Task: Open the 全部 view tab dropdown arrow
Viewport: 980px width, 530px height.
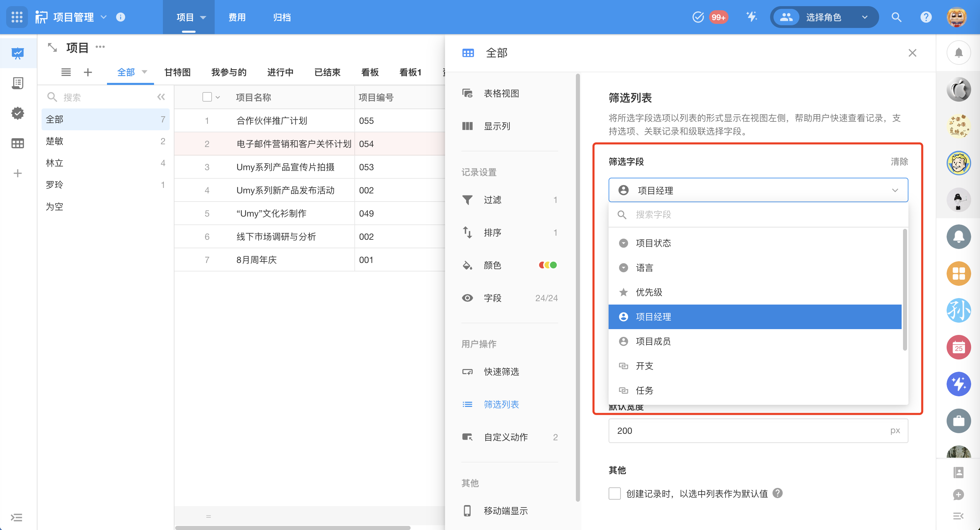Action: click(x=144, y=72)
